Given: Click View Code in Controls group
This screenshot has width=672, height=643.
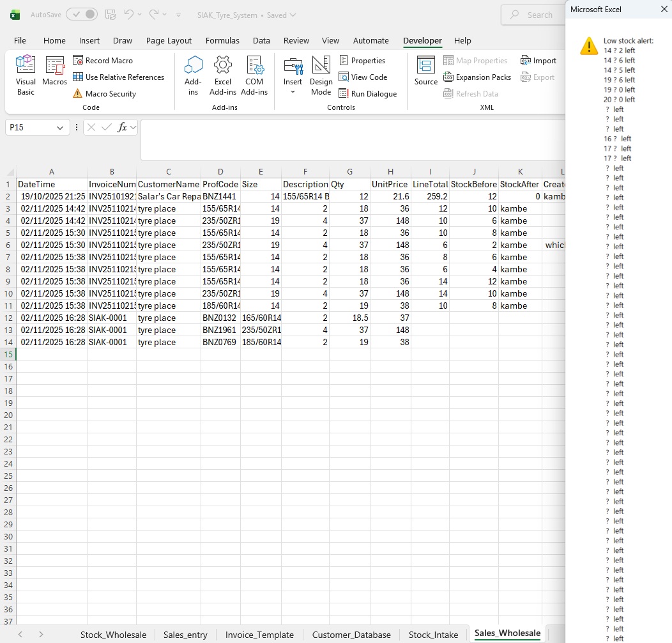Looking at the screenshot, I should coord(363,77).
